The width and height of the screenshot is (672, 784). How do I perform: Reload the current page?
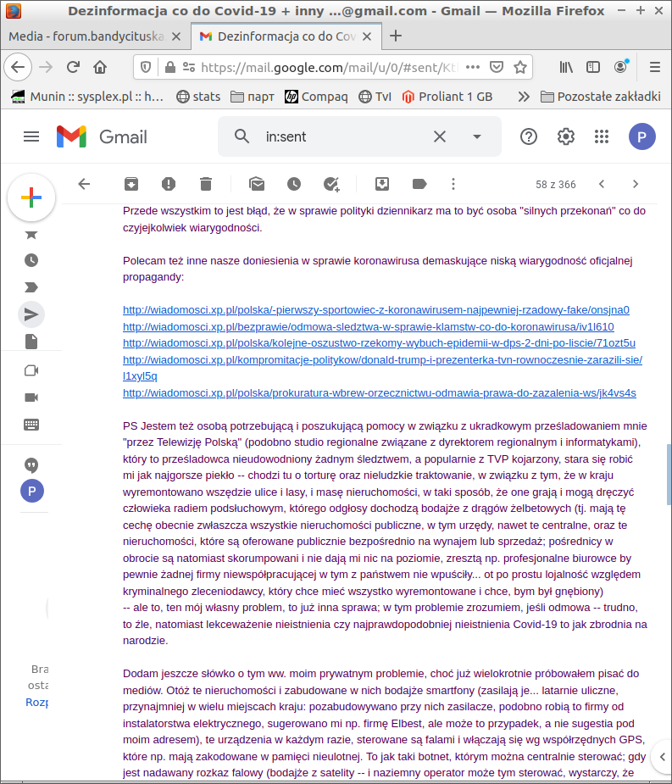(x=73, y=67)
